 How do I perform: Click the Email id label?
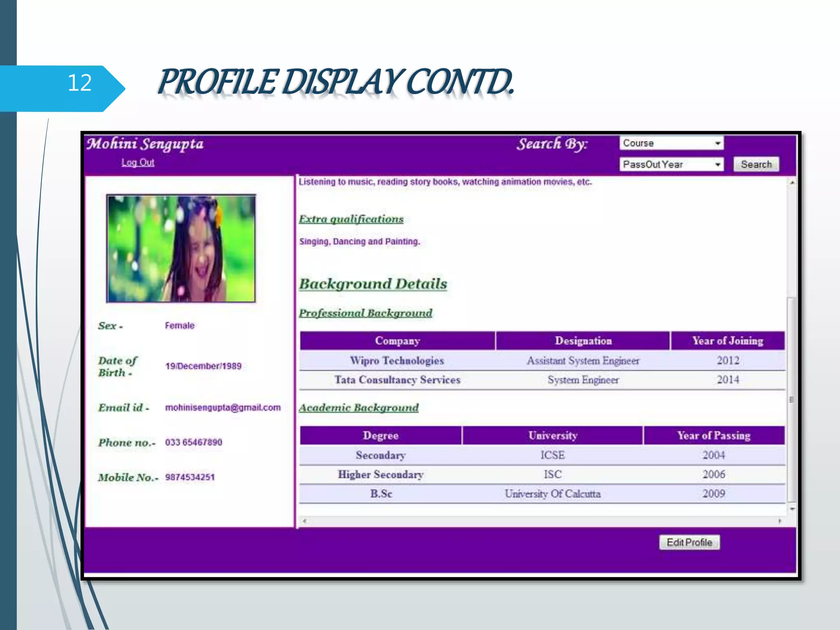point(123,408)
